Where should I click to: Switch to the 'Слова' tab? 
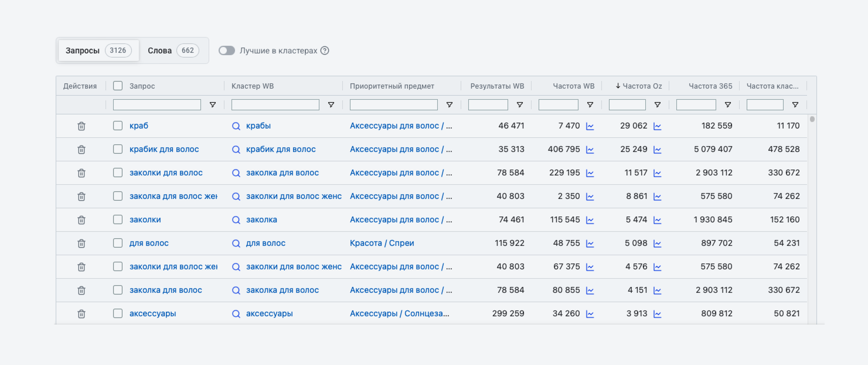[173, 50]
